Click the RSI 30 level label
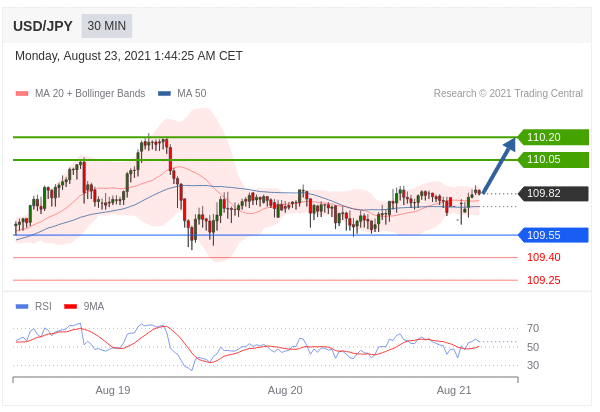The image size is (600, 412). coord(533,365)
